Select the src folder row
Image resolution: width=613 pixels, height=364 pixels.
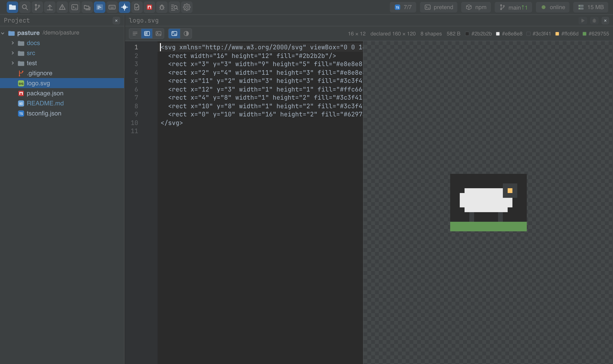pos(62,53)
